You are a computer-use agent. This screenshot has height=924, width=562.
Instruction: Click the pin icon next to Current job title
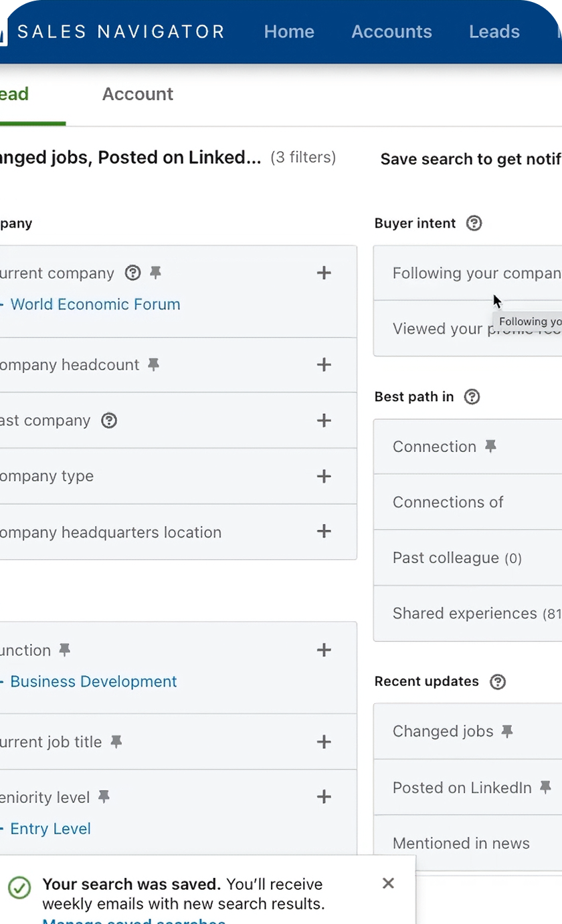coord(116,741)
